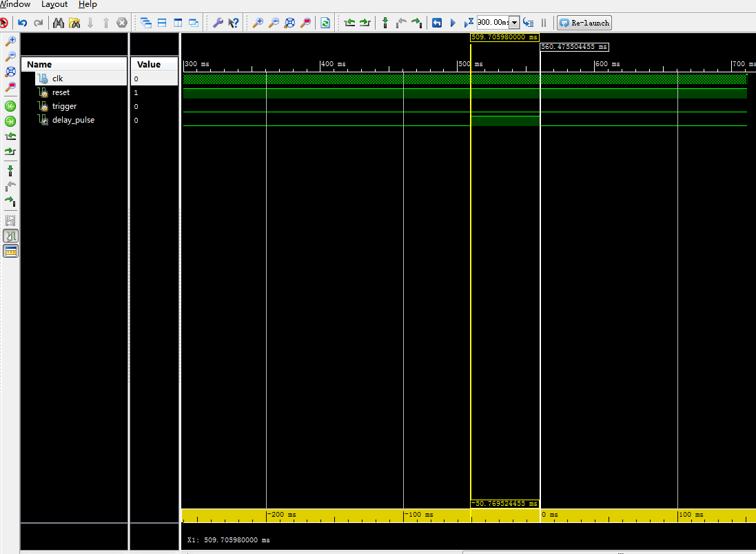Click the cascade windows icon
Image resolution: width=756 pixels, height=554 pixels.
click(146, 23)
